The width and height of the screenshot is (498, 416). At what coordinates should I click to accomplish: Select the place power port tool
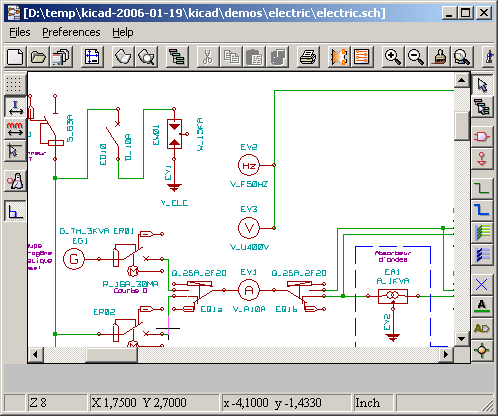[482, 158]
